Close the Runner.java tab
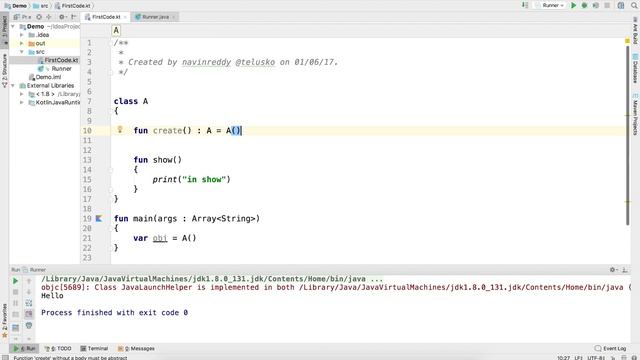This screenshot has height=360, width=640. [173, 17]
